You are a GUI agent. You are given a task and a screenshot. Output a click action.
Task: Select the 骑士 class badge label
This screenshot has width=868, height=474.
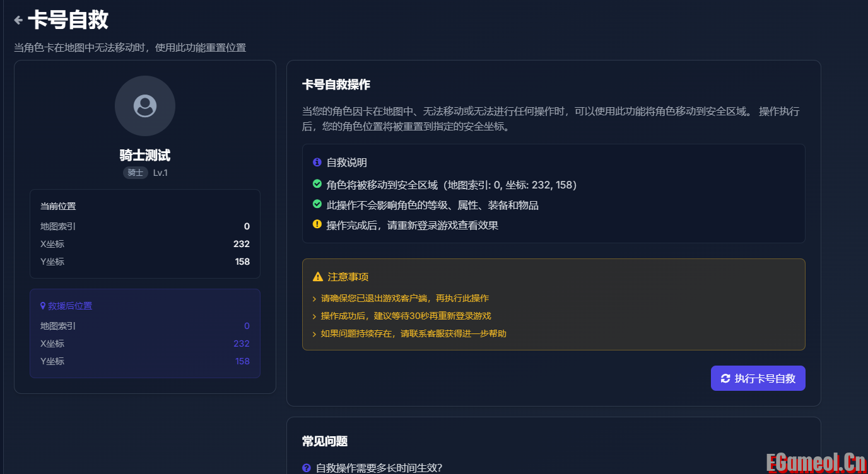[135, 172]
